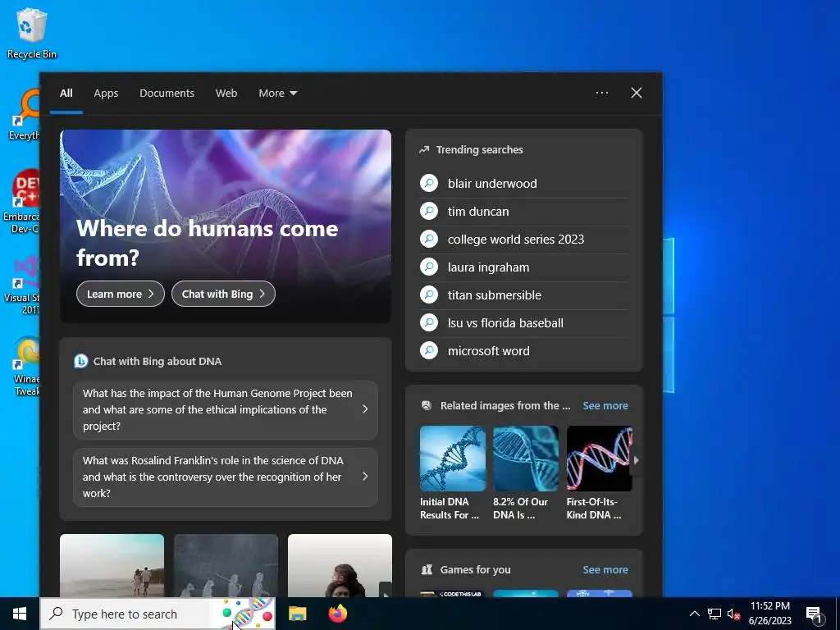The height and width of the screenshot is (630, 840).
Task: Click search icon beside tim duncan
Action: [428, 211]
